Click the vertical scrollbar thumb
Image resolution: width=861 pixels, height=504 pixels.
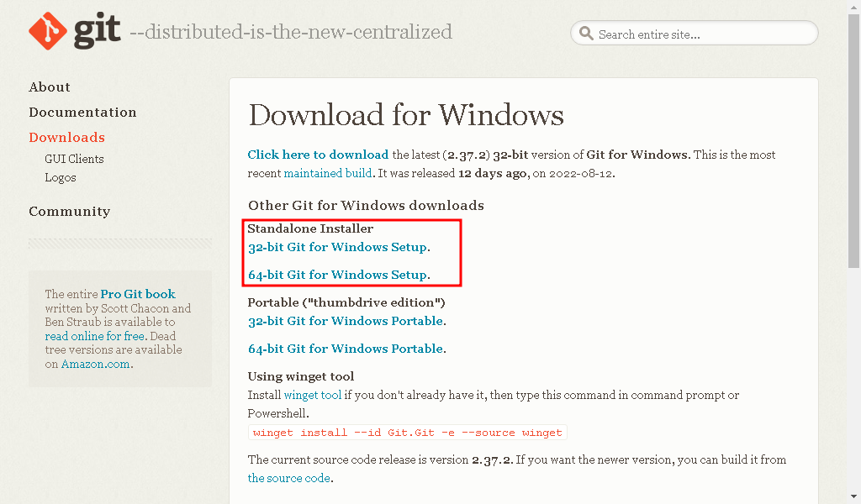tap(854, 140)
